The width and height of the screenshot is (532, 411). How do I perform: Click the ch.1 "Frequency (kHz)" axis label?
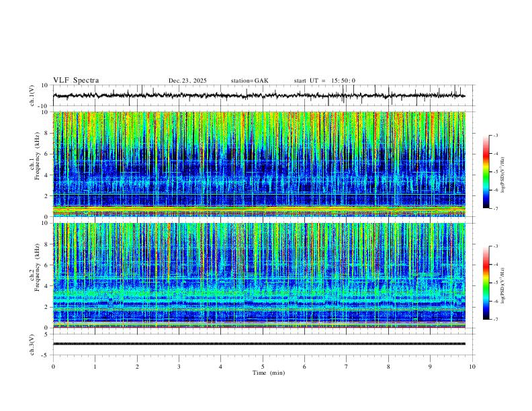point(37,156)
